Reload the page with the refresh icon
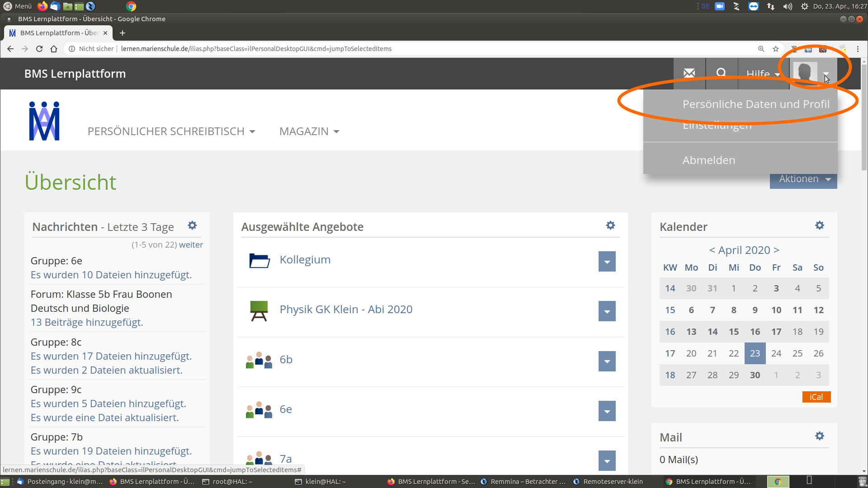Viewport: 868px width, 488px height. tap(39, 49)
